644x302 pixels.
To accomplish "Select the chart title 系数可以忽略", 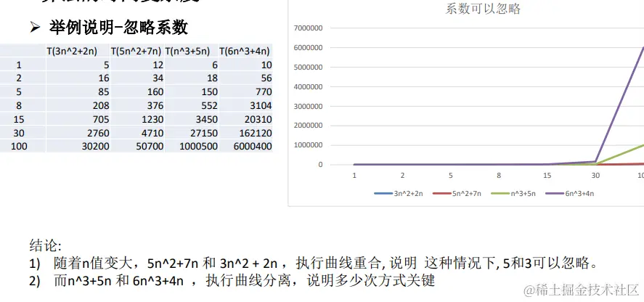I will 483,9.
